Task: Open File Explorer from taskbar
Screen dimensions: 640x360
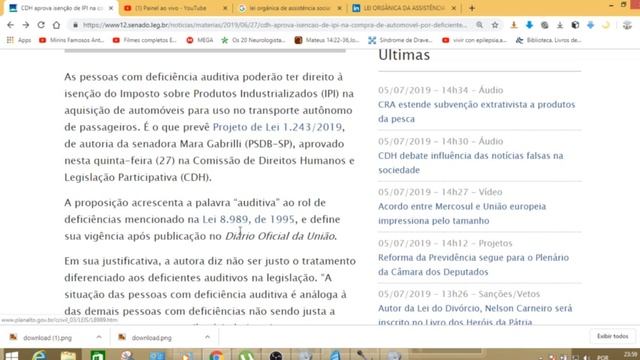Action: point(68,356)
